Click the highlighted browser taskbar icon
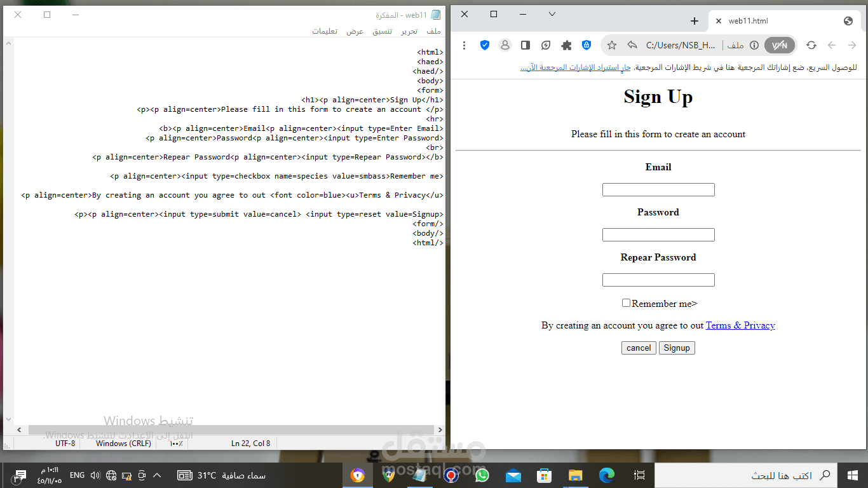 pos(358,475)
